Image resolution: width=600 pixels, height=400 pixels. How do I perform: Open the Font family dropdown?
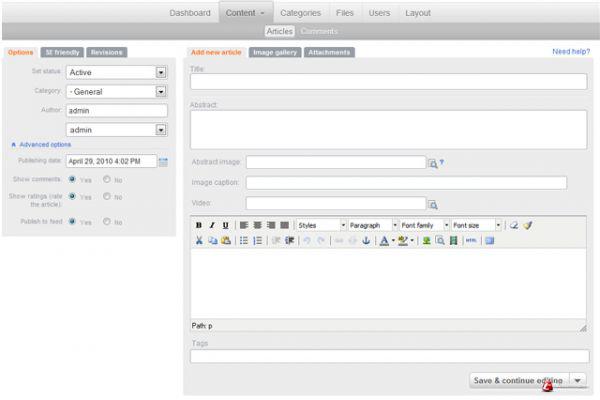pyautogui.click(x=422, y=225)
